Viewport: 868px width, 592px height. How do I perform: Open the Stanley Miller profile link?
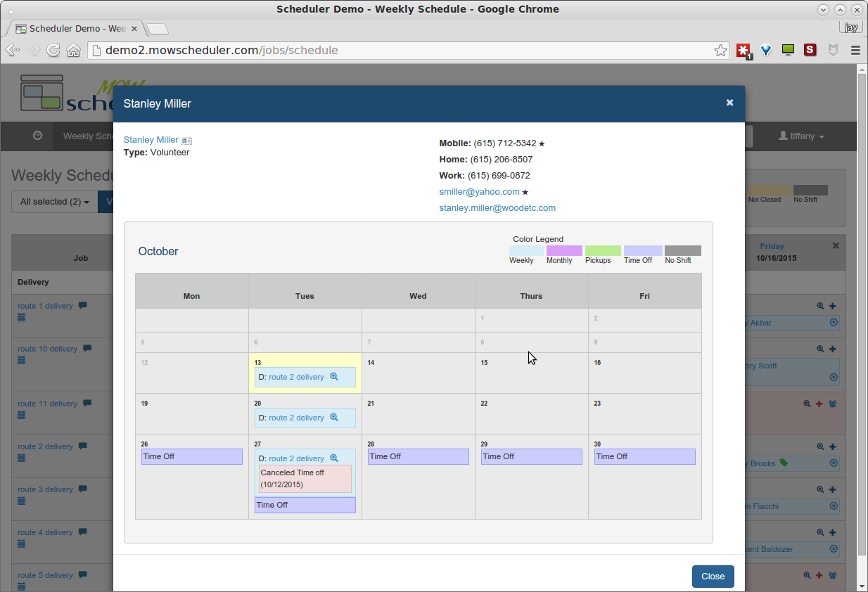(151, 140)
